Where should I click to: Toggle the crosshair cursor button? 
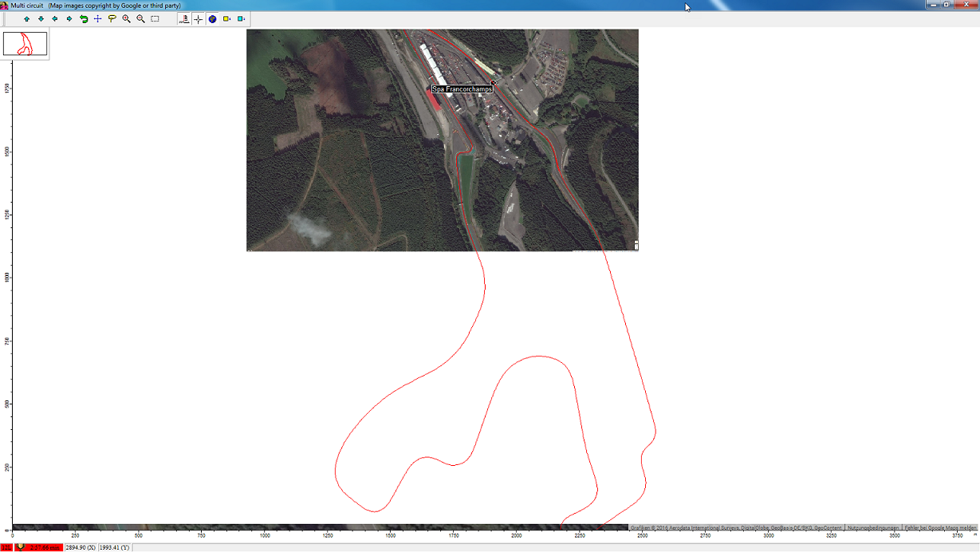(x=199, y=19)
